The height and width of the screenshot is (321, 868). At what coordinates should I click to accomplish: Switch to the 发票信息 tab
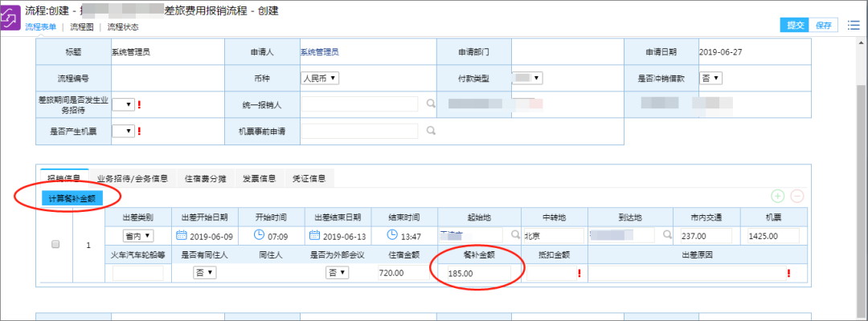tap(260, 178)
